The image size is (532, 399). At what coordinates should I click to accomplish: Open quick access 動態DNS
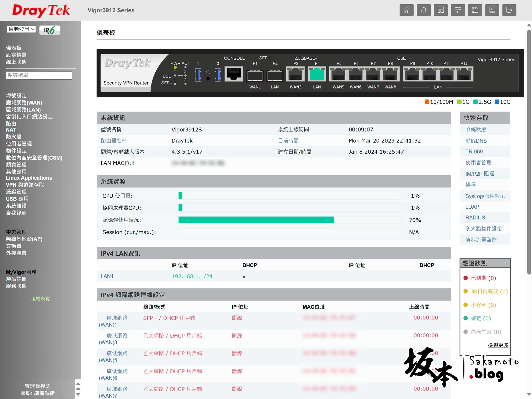pyautogui.click(x=476, y=141)
